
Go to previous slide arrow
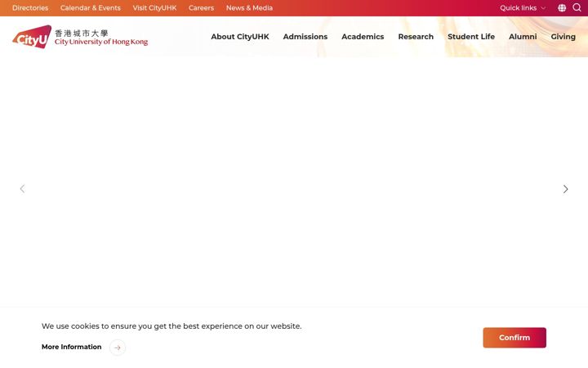click(22, 189)
